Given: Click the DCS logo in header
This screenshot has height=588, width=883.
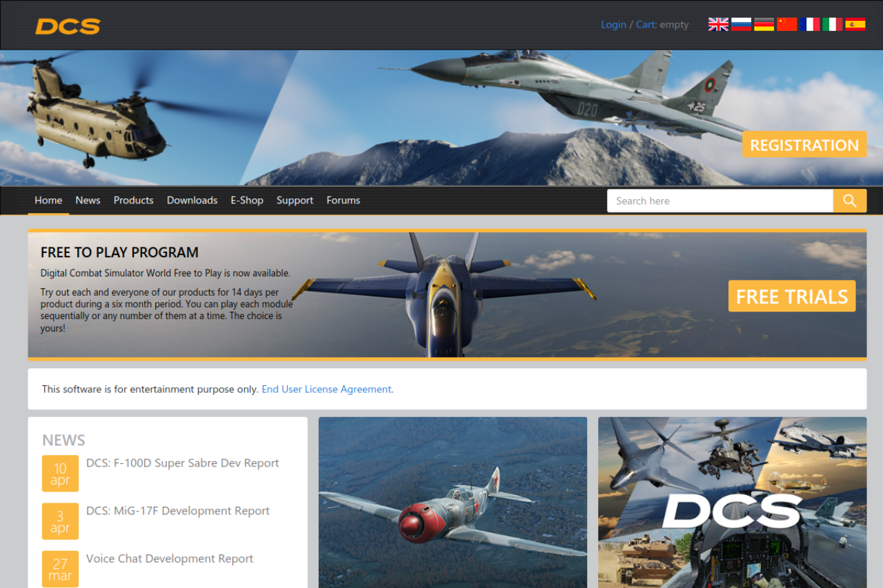Looking at the screenshot, I should [68, 26].
